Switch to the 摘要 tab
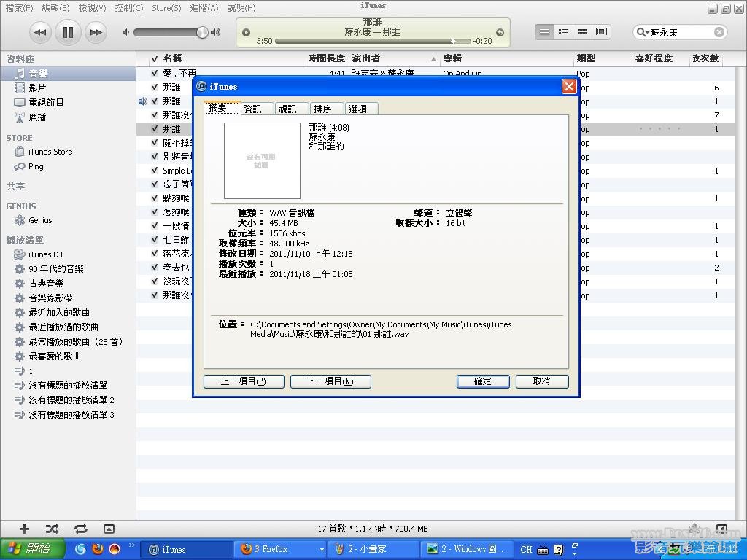This screenshot has width=747, height=560. click(x=222, y=108)
